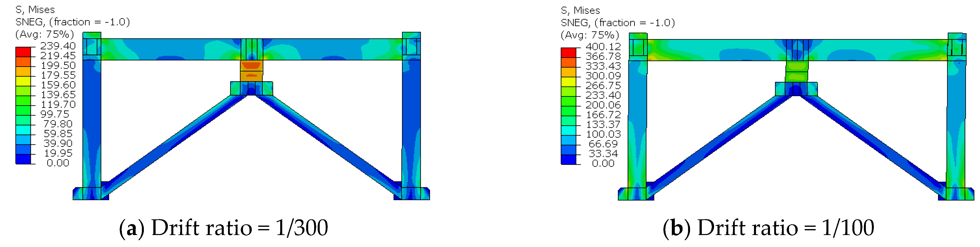Select the legend value '100.03'

tap(603, 134)
